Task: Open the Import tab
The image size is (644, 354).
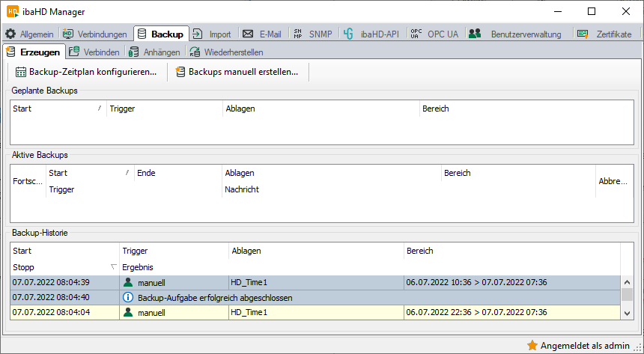Action: [212, 34]
